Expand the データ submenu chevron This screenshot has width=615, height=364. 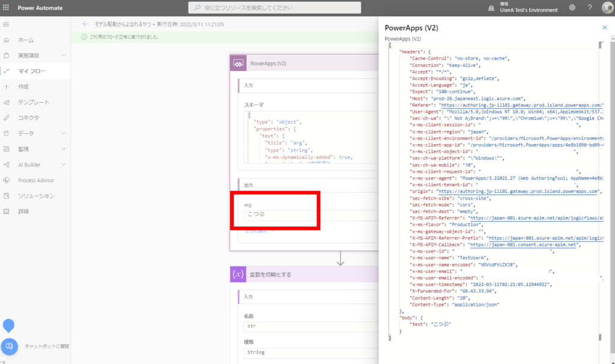[64, 133]
